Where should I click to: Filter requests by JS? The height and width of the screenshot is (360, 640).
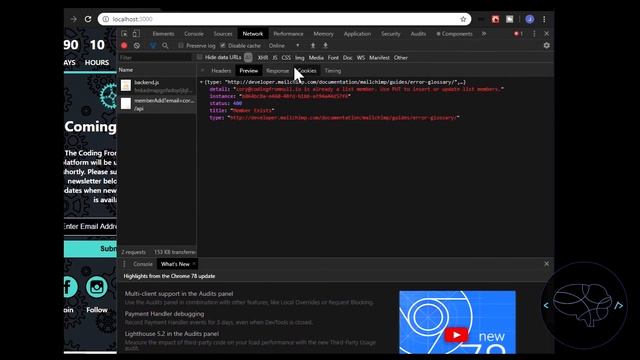(x=275, y=58)
